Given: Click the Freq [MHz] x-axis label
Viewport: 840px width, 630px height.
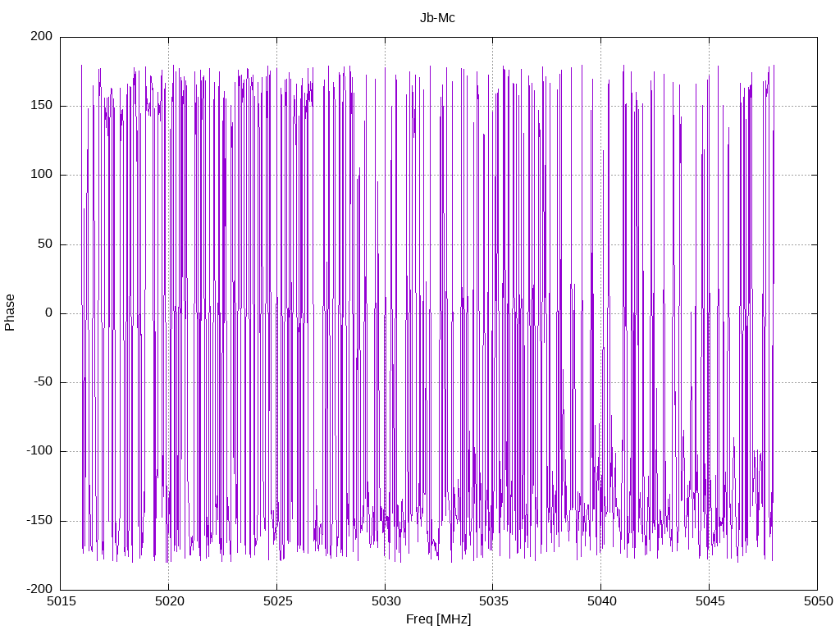Looking at the screenshot, I should point(438,619).
